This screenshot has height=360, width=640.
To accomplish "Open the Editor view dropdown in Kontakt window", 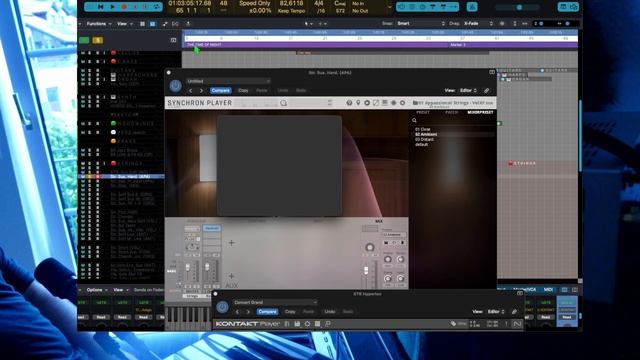I will [496, 312].
